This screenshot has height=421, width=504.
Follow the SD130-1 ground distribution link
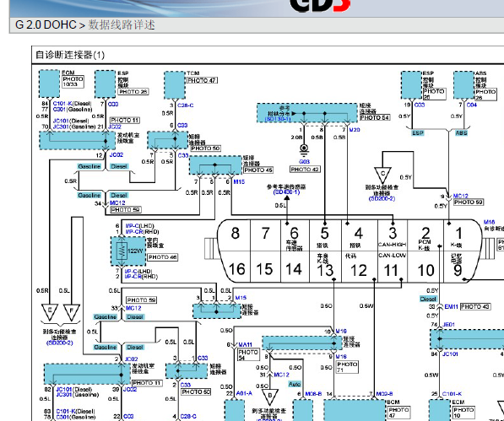pos(278,119)
